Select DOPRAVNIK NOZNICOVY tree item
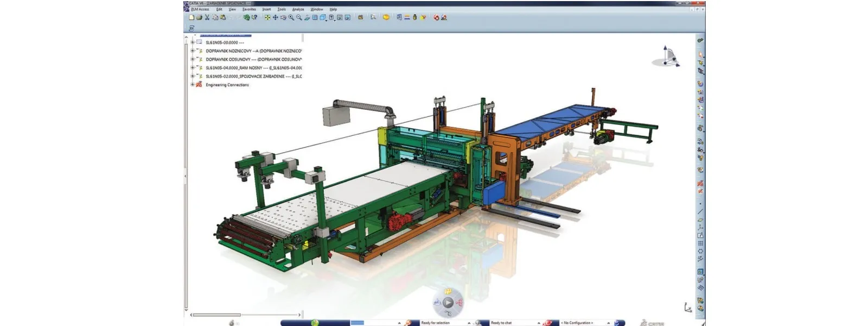 coord(253,51)
